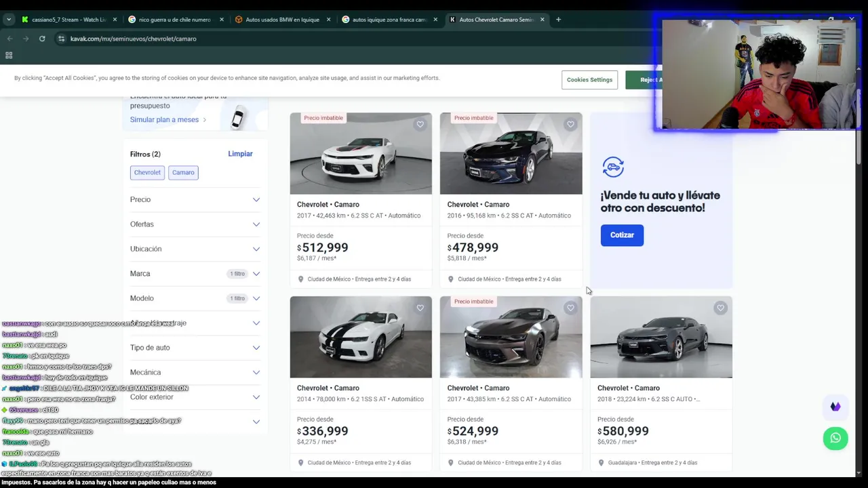Close the 'Autos usados BMW en Iquique' tab
Screen dimensions: 868x488
[328, 20]
